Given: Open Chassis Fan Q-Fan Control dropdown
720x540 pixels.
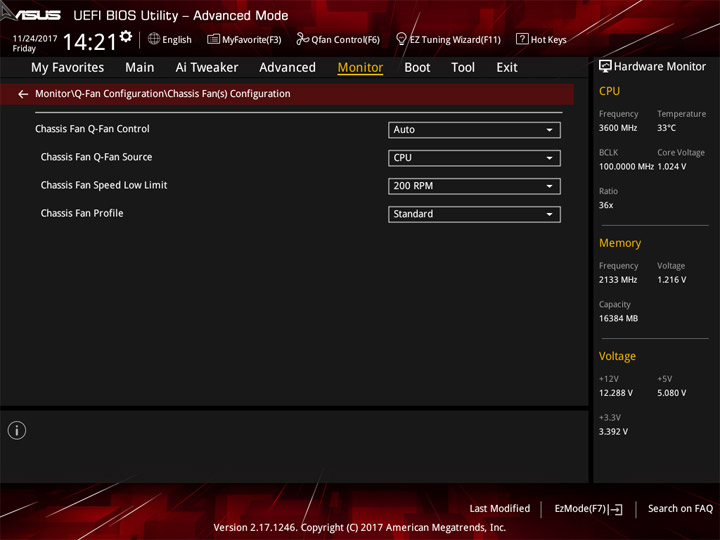Looking at the screenshot, I should click(x=474, y=130).
